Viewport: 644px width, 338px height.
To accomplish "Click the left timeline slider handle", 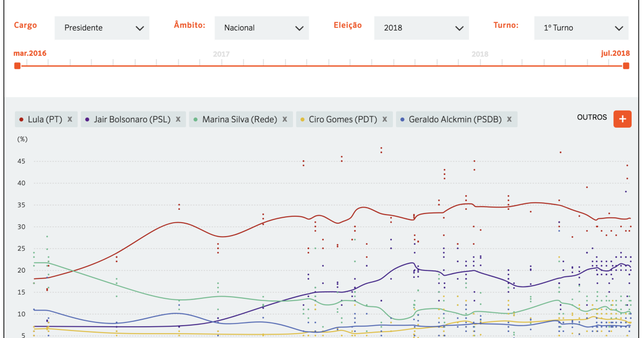I will [x=17, y=65].
